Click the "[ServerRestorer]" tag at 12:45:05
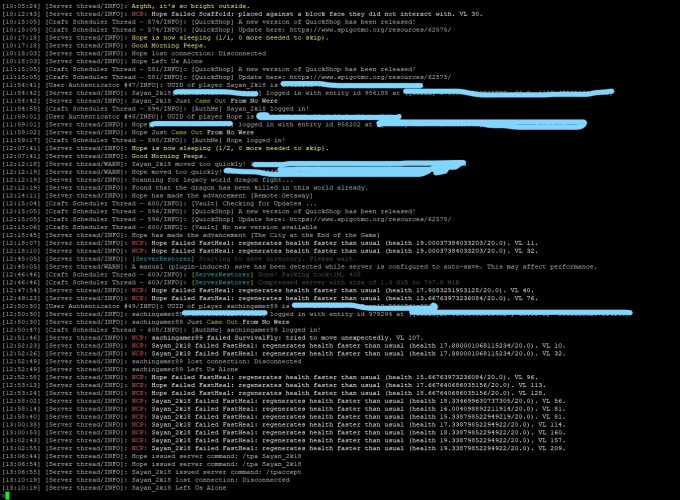 (x=163, y=259)
